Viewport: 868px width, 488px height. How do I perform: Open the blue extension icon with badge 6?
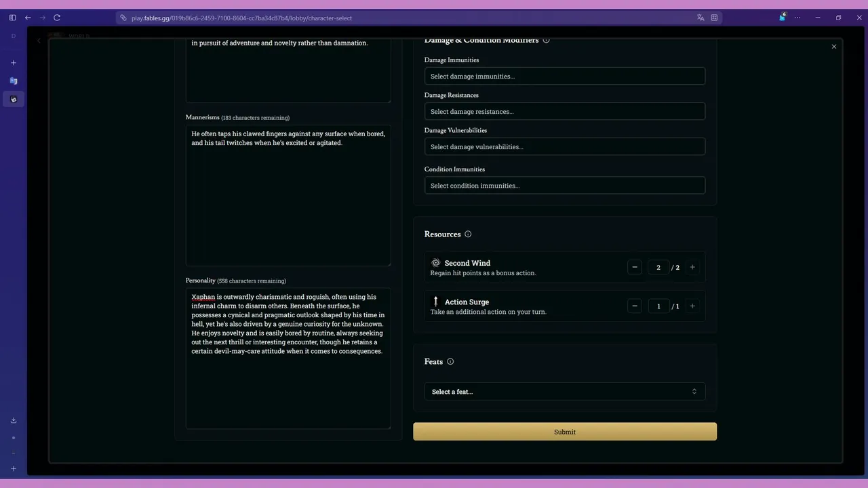pos(783,17)
